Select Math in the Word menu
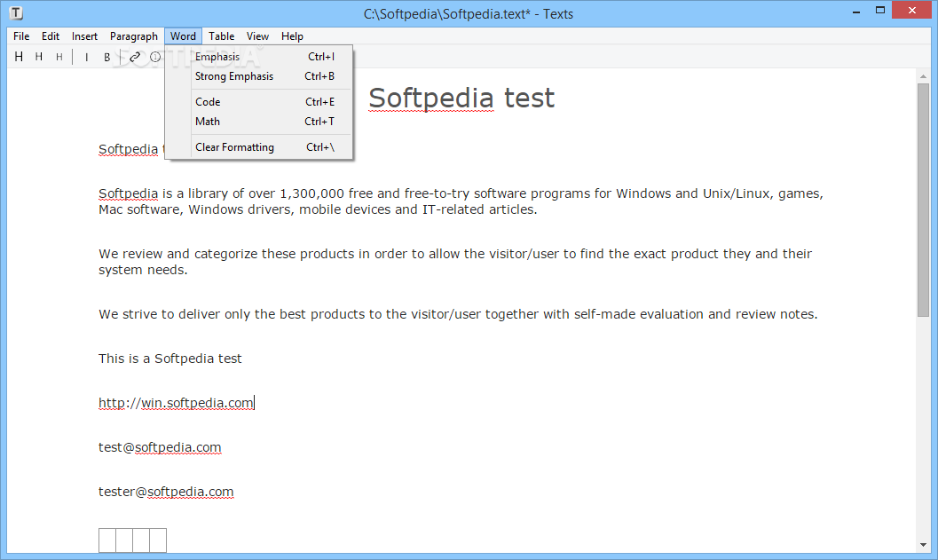Screen dimensions: 938x560 tap(259, 122)
